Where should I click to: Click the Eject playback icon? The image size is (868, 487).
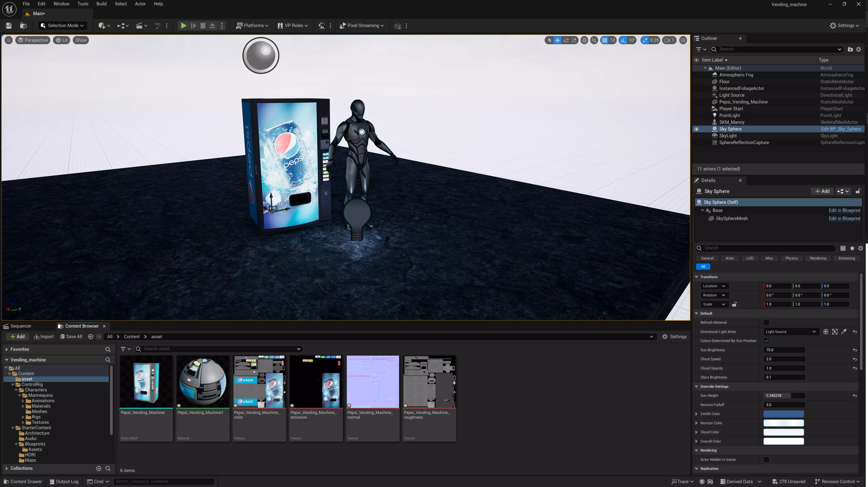(212, 26)
